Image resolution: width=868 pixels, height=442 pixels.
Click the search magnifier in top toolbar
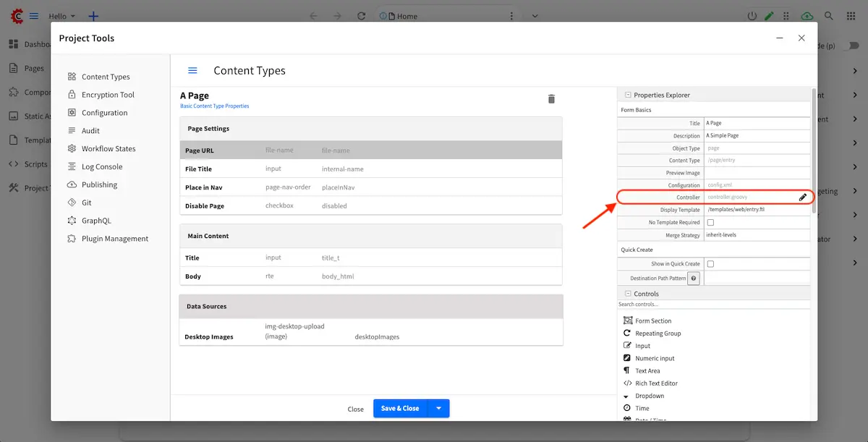click(829, 16)
